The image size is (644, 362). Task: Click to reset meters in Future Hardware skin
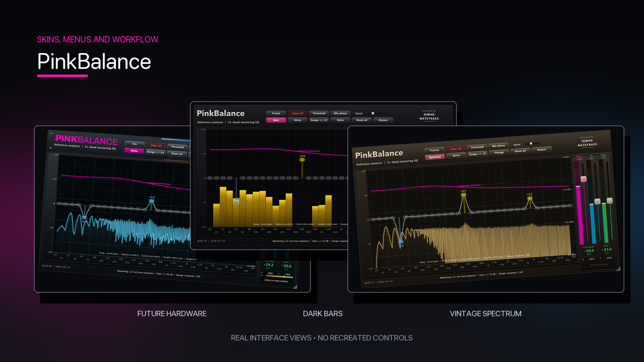[276, 281]
